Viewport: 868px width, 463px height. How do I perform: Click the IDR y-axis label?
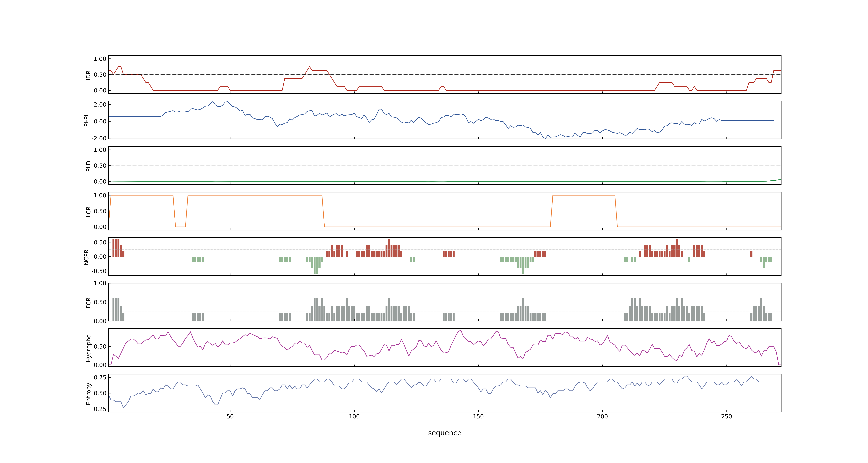88,75
